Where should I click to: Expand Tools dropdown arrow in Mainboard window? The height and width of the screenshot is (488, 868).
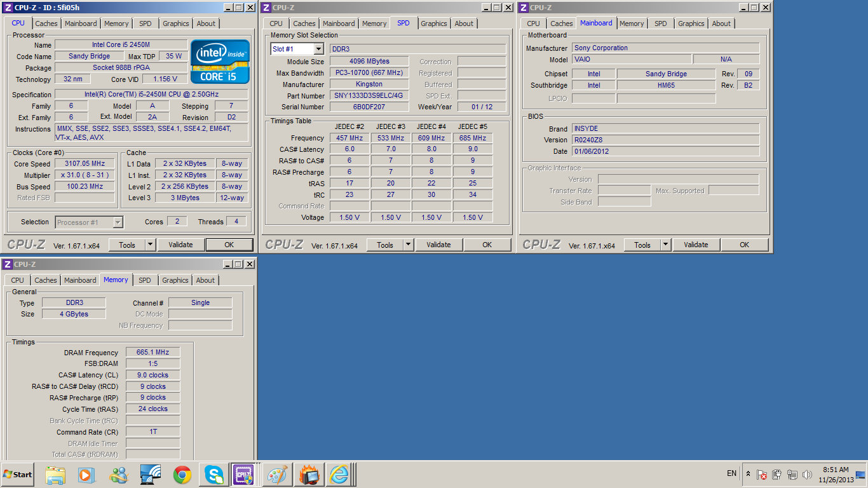[x=665, y=245]
